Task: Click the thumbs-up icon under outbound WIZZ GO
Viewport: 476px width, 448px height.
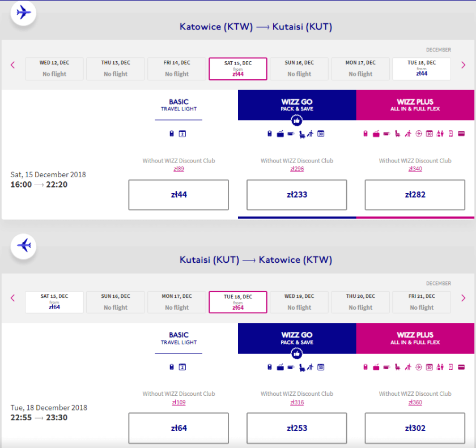Action: tap(297, 121)
